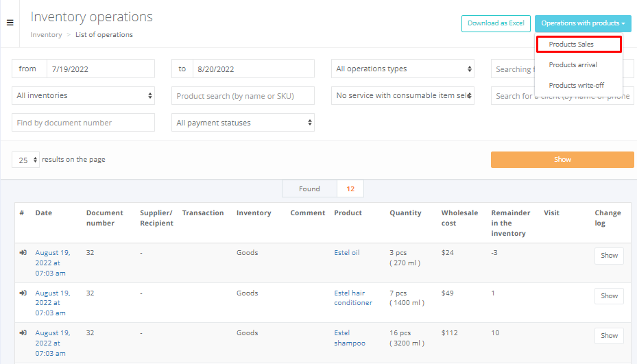637x364 pixels.
Task: Open date link of Estel shampoo row
Action: 52,343
